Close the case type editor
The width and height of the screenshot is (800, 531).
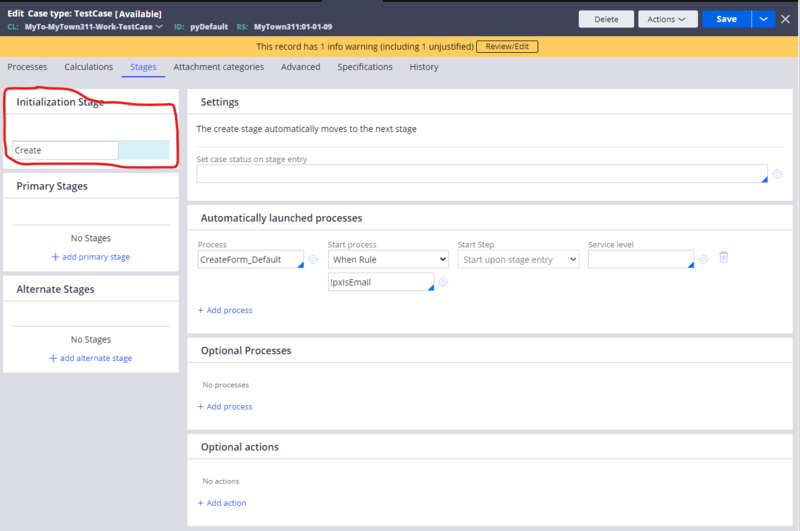[785, 19]
